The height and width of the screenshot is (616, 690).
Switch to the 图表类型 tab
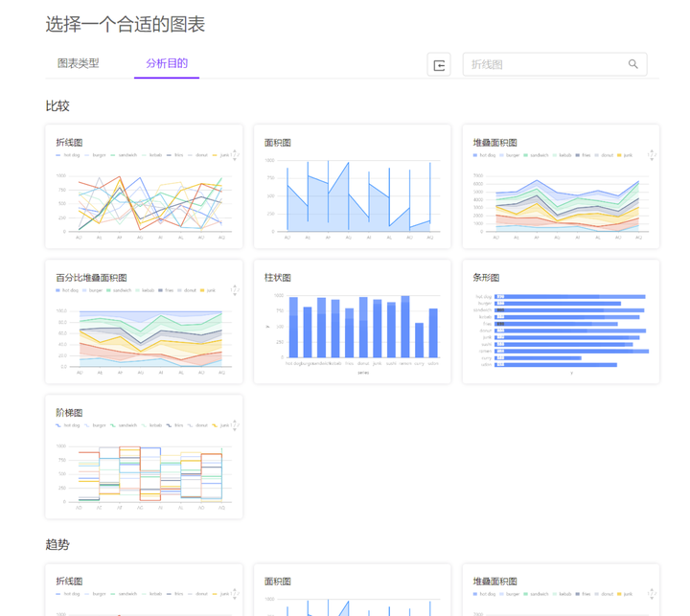pyautogui.click(x=79, y=63)
